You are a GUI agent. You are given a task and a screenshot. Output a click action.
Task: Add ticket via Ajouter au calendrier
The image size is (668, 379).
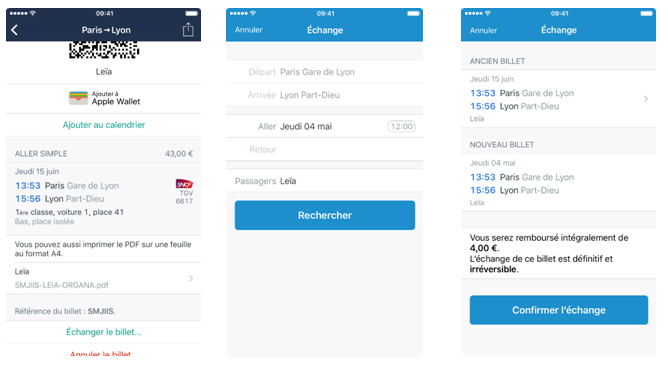[x=104, y=125]
